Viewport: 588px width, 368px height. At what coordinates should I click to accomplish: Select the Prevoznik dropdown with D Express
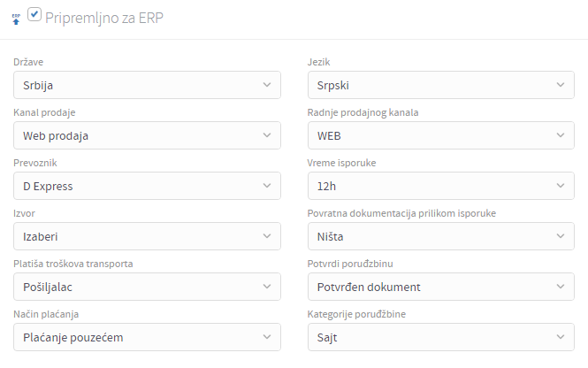pyautogui.click(x=147, y=186)
